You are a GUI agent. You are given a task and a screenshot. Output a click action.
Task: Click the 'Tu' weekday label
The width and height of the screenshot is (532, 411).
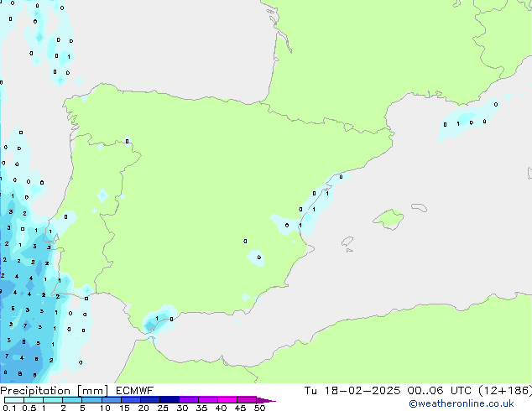pyautogui.click(x=310, y=391)
